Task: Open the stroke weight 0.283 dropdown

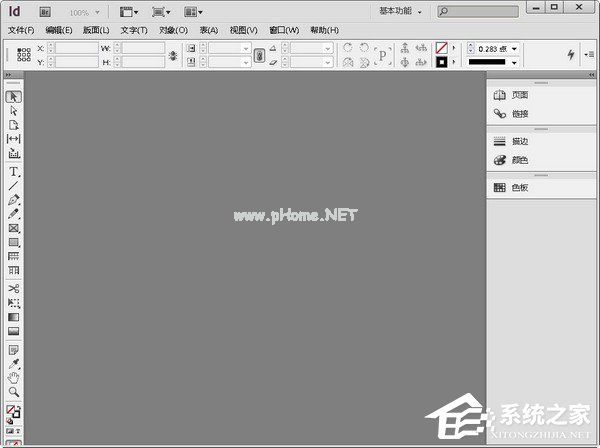Action: (x=514, y=49)
